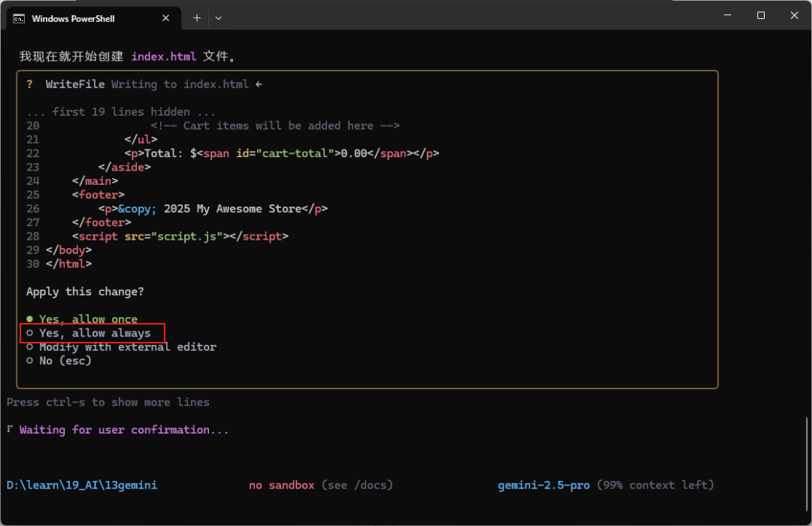The width and height of the screenshot is (812, 526).
Task: Click the closing ul tag on line 21
Action: point(141,140)
